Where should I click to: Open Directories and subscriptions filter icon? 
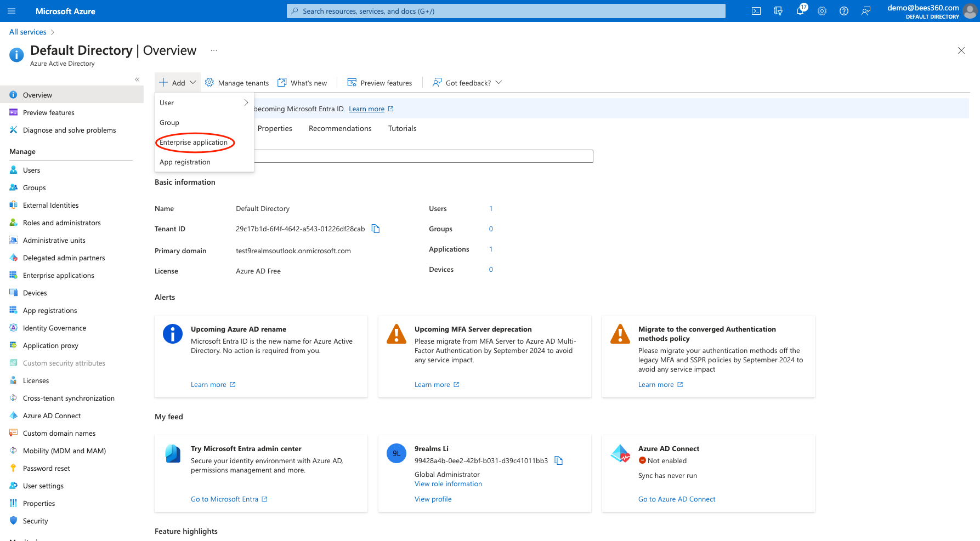778,11
